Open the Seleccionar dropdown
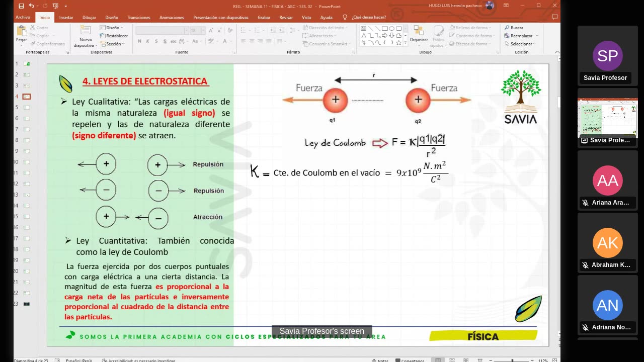Screen dimensions: 644x362 tap(520, 44)
